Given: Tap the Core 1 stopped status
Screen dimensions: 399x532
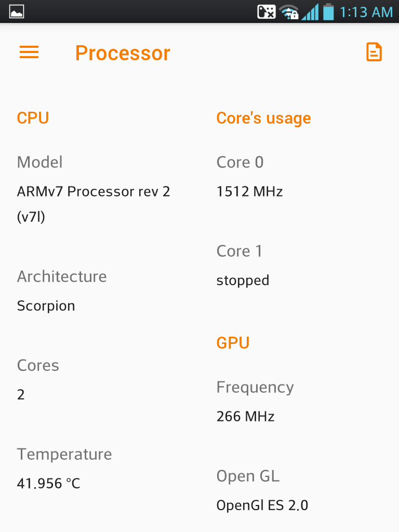Looking at the screenshot, I should pyautogui.click(x=243, y=281).
